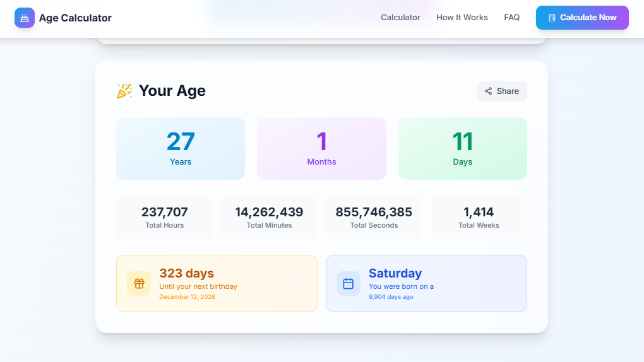
Task: Click the share icon in the Share button
Action: click(x=488, y=91)
